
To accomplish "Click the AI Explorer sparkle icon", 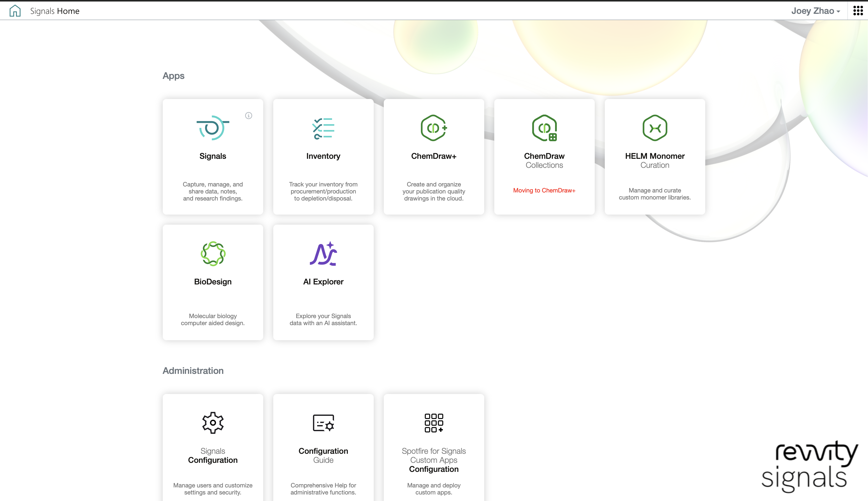I will pyautogui.click(x=323, y=254).
